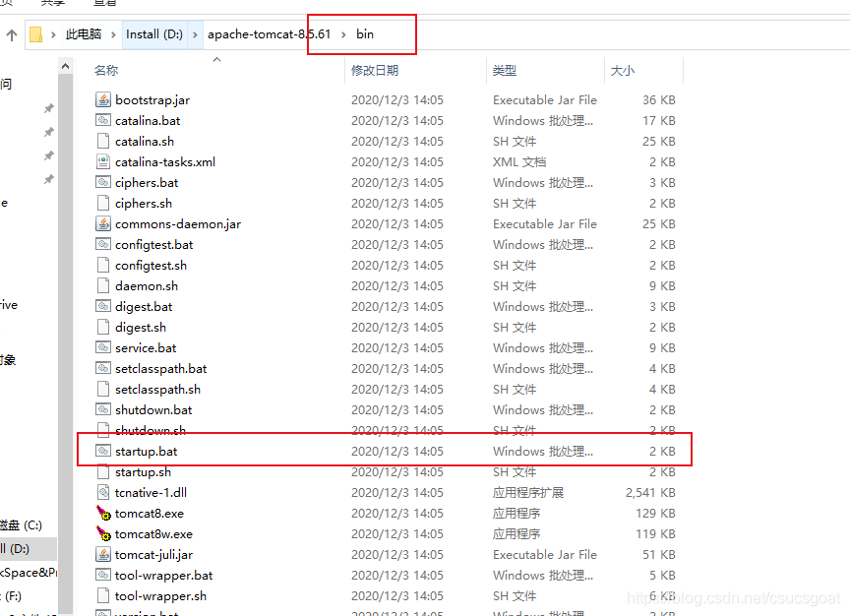Click the 129 KB size value
This screenshot has height=616, width=850.
click(656, 513)
